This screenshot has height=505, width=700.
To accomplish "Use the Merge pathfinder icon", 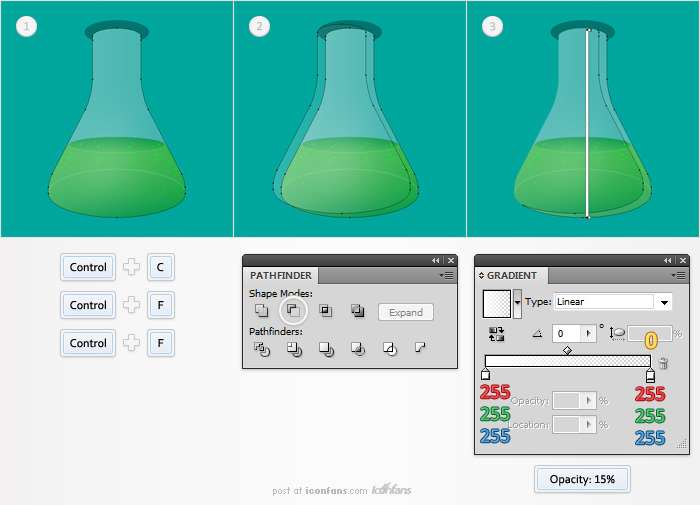I will point(326,349).
